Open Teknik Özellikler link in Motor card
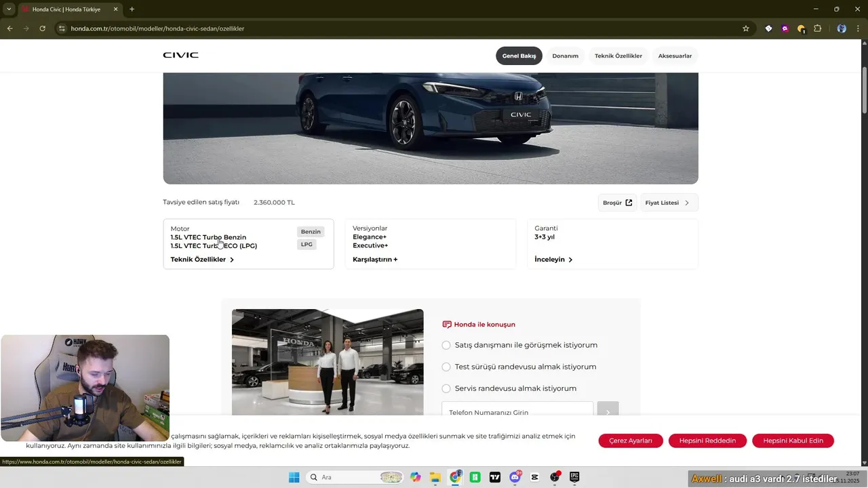The height and width of the screenshot is (488, 868). coord(202,260)
